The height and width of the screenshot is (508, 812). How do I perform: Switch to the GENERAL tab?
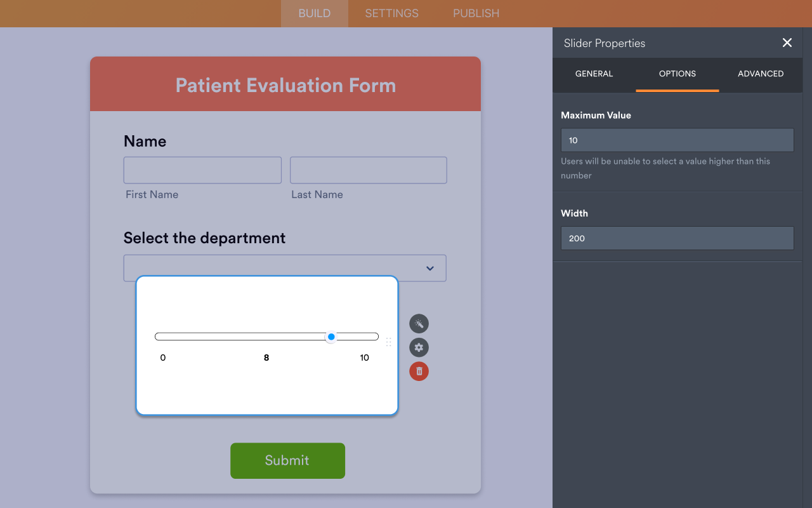(594, 74)
